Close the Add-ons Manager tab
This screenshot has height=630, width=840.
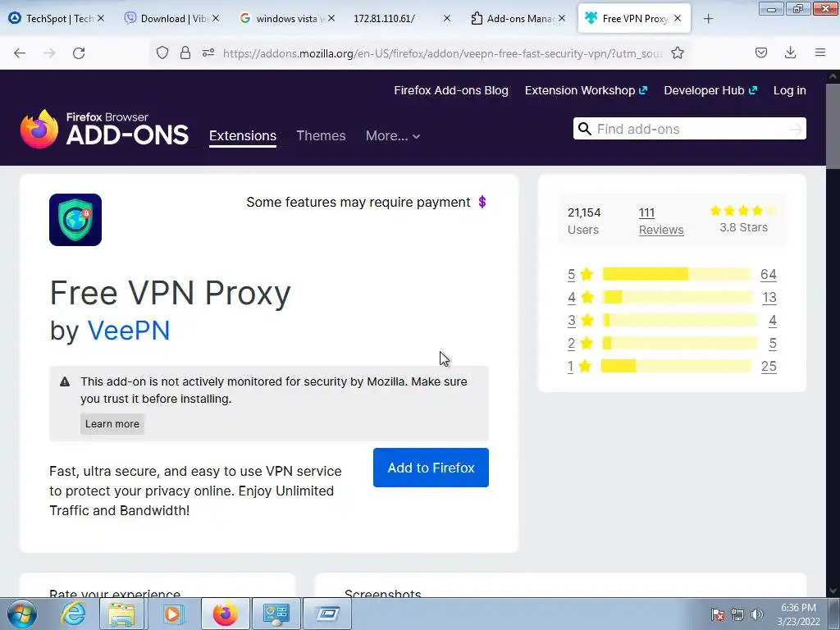point(561,18)
